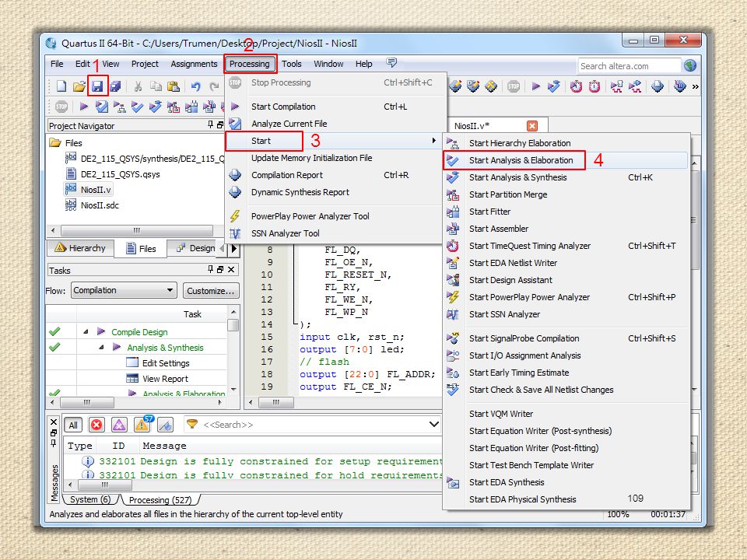The height and width of the screenshot is (560, 747).
Task: Float the Tasks panel window
Action: (x=220, y=270)
